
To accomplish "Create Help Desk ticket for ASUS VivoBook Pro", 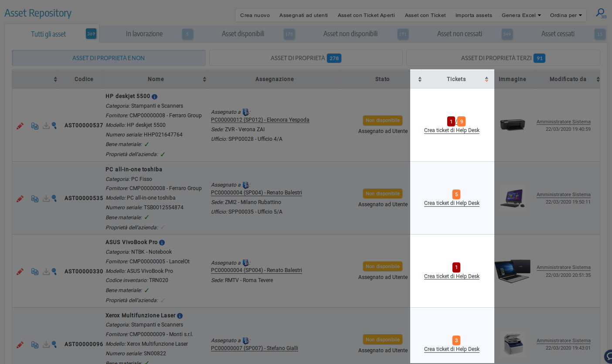I will [x=452, y=276].
